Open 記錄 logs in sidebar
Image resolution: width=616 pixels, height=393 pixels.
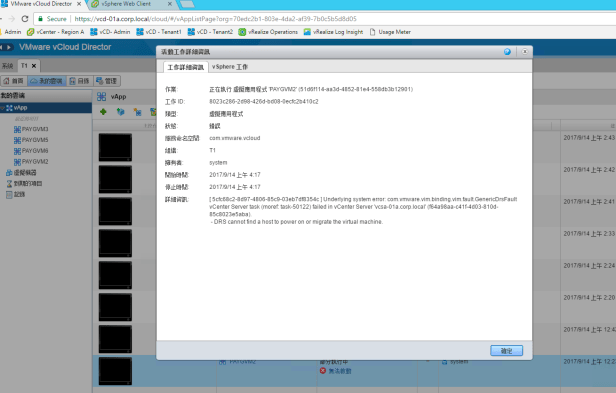click(x=16, y=194)
